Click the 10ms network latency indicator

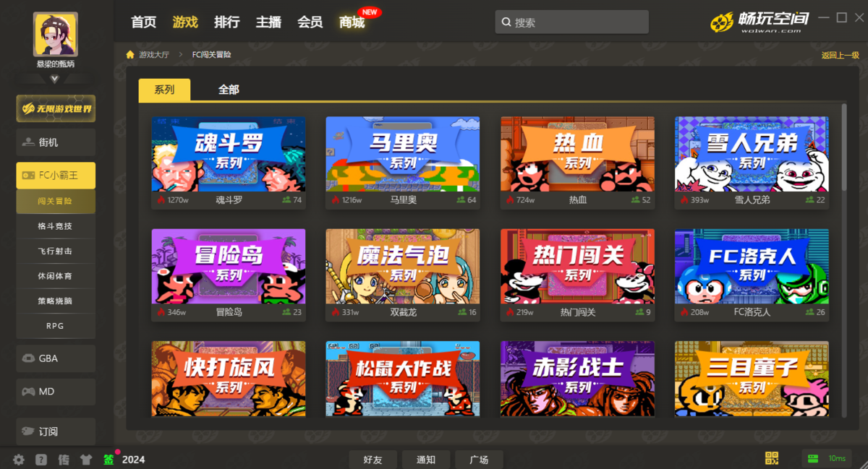(x=826, y=458)
